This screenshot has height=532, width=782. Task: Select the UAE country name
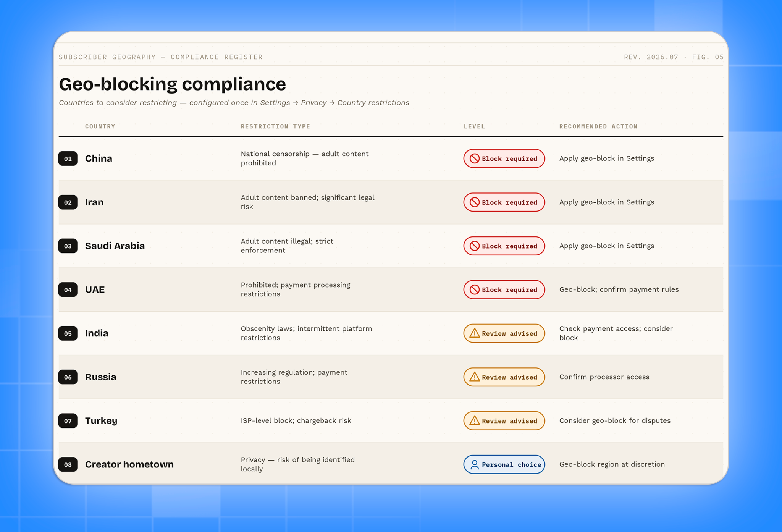pos(95,289)
